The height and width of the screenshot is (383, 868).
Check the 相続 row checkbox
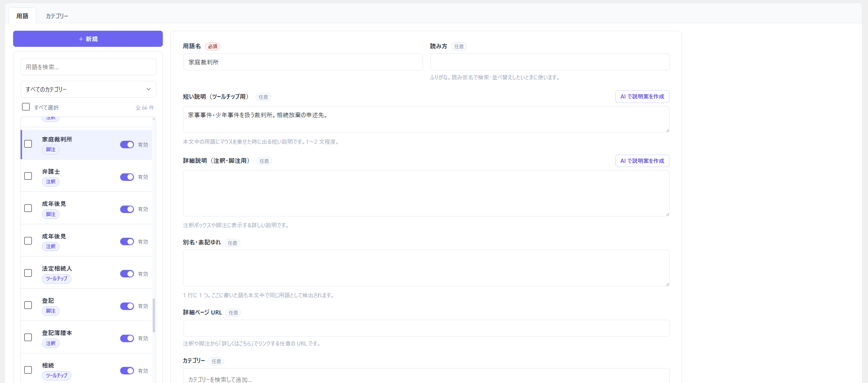click(28, 370)
